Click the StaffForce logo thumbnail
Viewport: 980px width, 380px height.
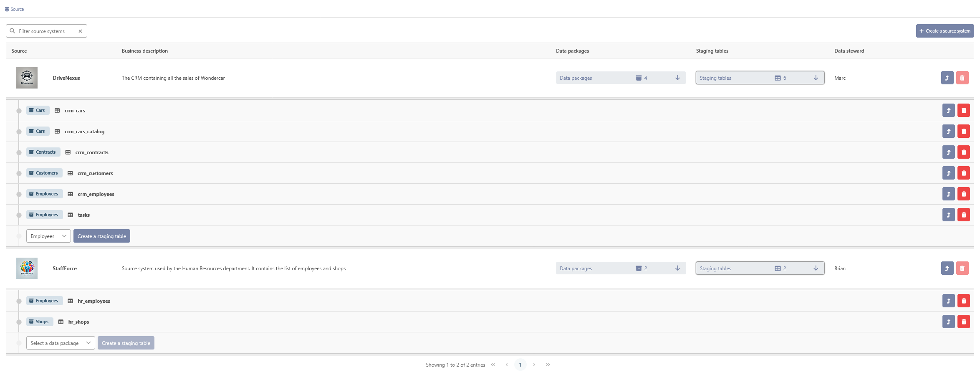pos(27,268)
